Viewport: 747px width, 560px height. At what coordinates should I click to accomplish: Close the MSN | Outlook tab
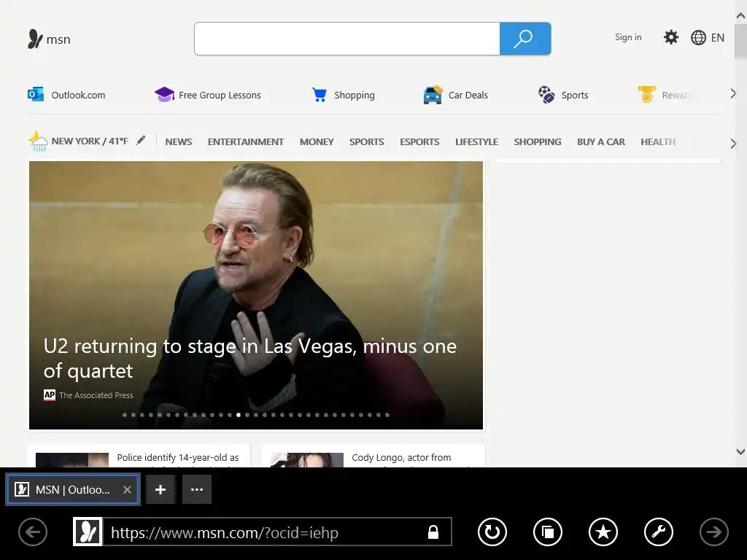click(127, 489)
